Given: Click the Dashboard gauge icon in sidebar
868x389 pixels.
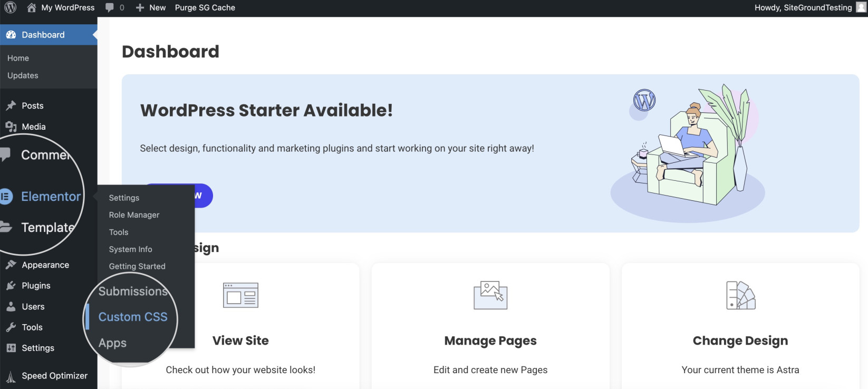Looking at the screenshot, I should pyautogui.click(x=11, y=35).
